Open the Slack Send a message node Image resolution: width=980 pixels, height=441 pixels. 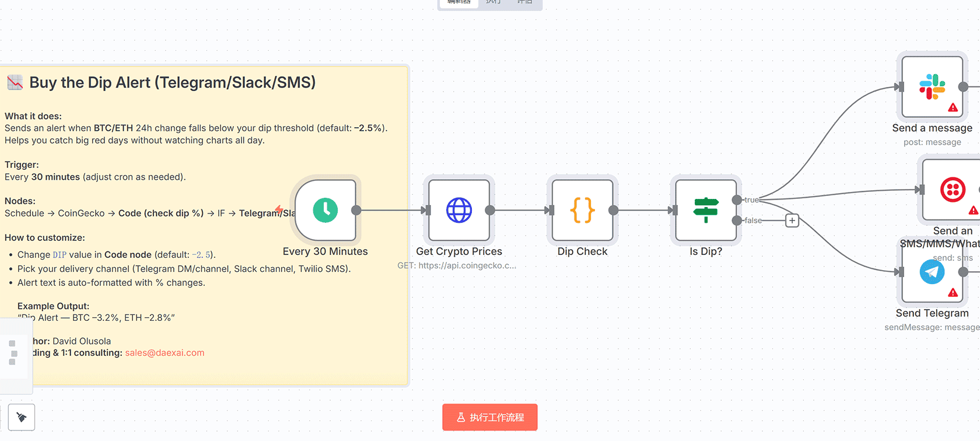click(x=932, y=87)
